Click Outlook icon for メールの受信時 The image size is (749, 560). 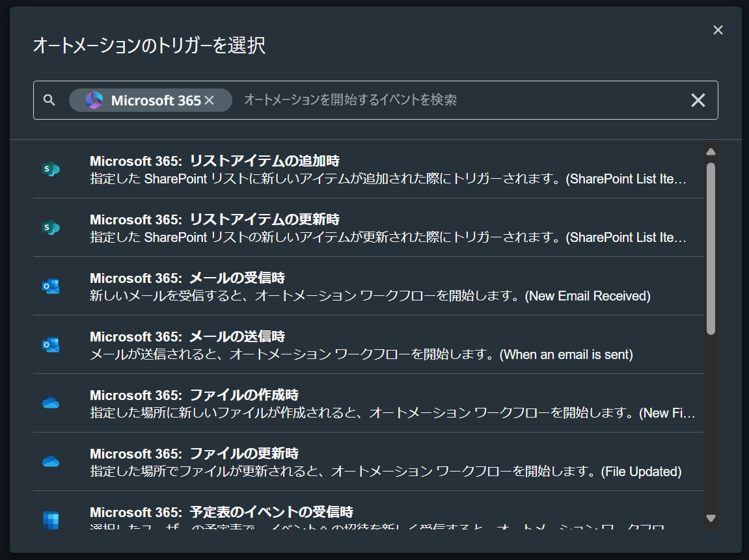pos(51,286)
